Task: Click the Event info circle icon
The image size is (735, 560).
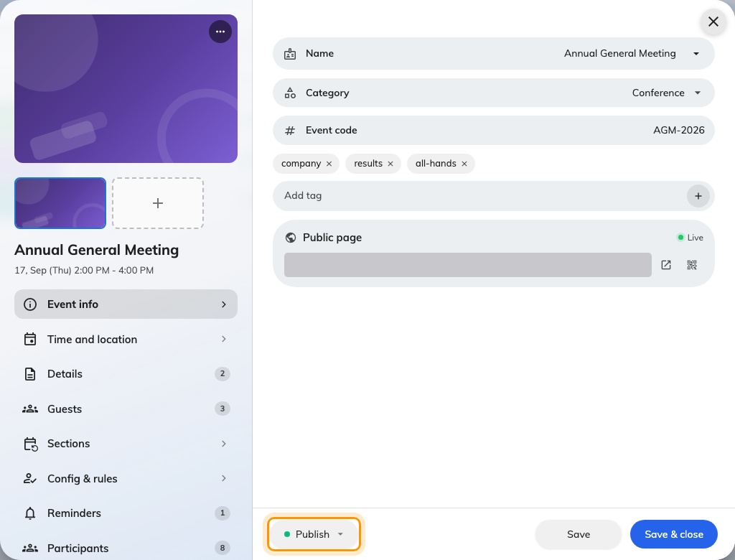Action: point(30,304)
